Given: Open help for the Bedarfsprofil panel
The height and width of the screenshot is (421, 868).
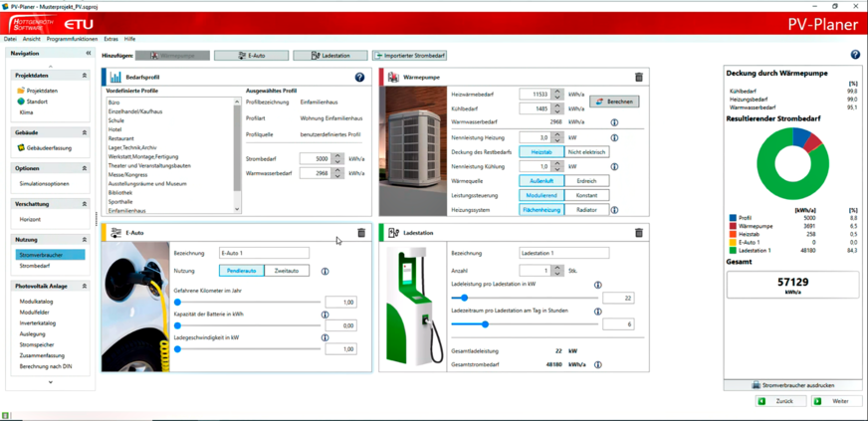Looking at the screenshot, I should pyautogui.click(x=359, y=78).
